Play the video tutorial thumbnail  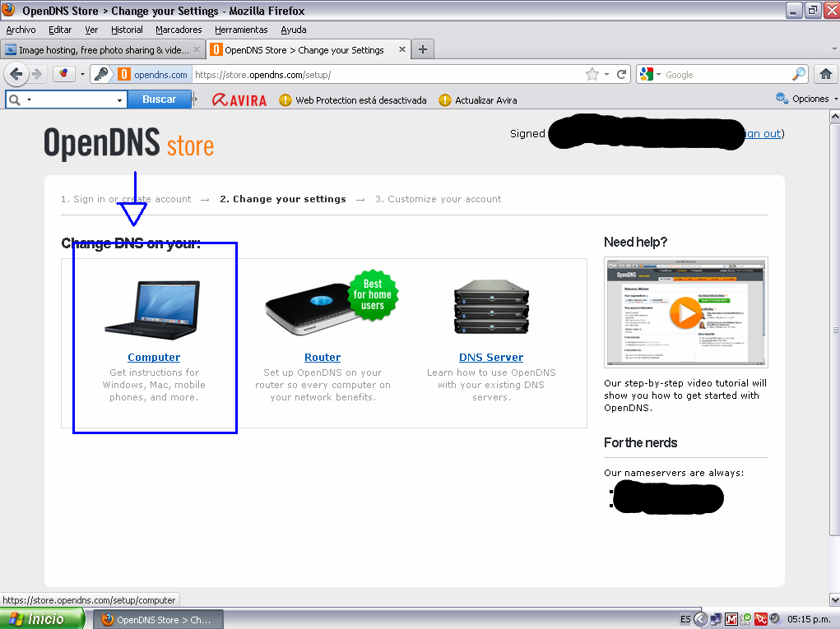point(685,312)
